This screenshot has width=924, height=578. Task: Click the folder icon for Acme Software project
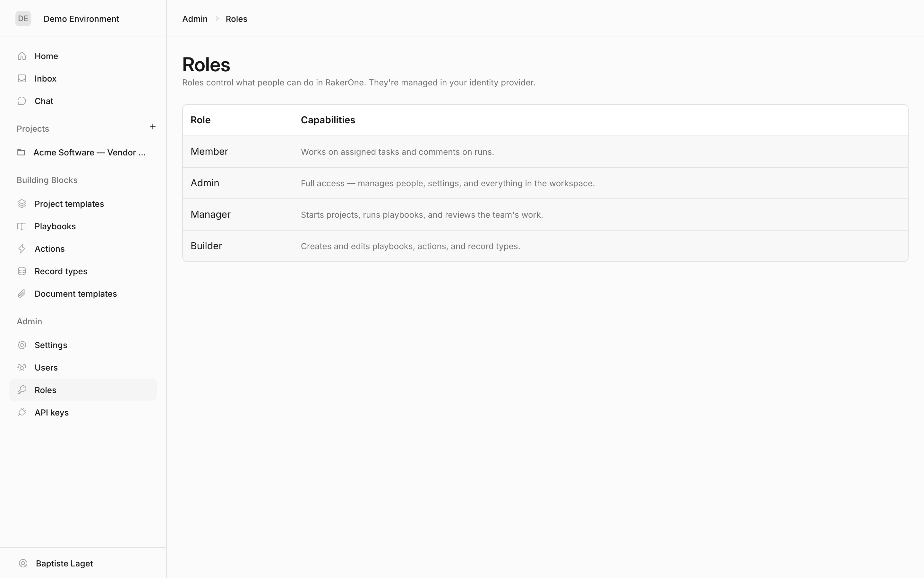tap(21, 152)
